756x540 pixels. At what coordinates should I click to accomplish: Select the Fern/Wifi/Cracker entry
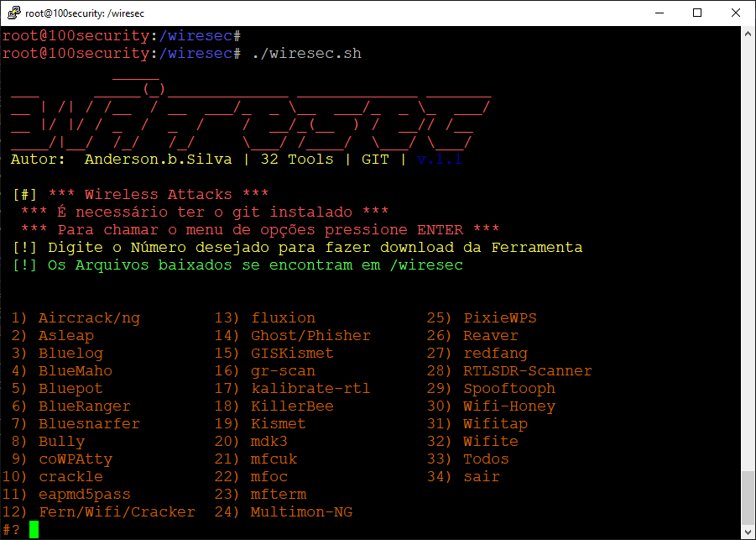pyautogui.click(x=117, y=512)
